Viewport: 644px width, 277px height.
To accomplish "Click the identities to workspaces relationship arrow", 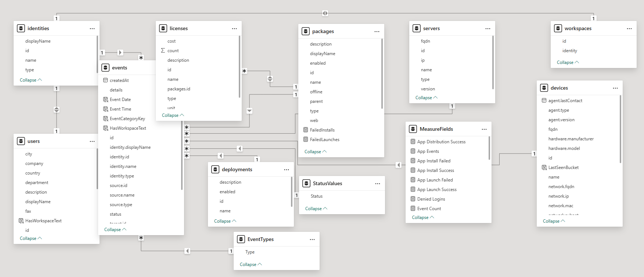I will tap(325, 13).
